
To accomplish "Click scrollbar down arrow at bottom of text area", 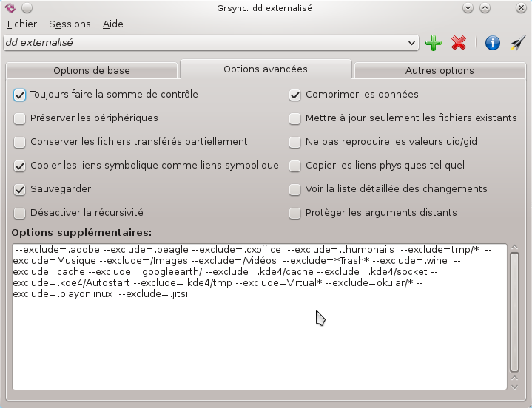I will click(514, 387).
